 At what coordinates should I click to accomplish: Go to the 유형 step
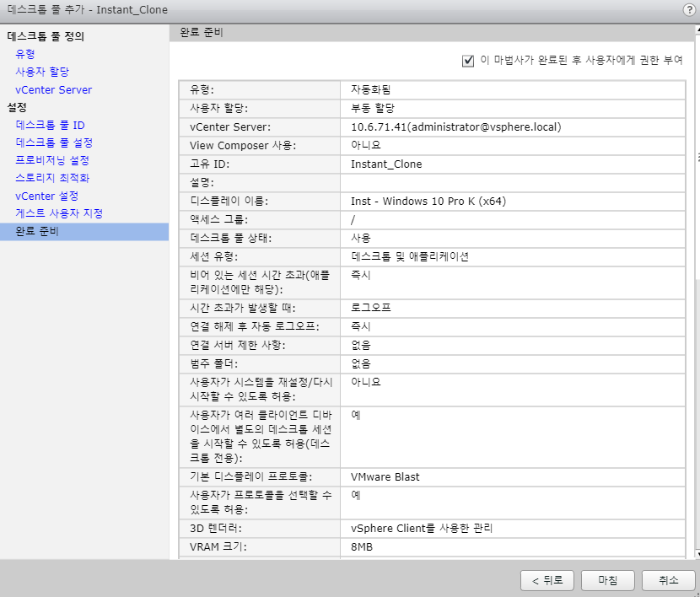pos(25,54)
